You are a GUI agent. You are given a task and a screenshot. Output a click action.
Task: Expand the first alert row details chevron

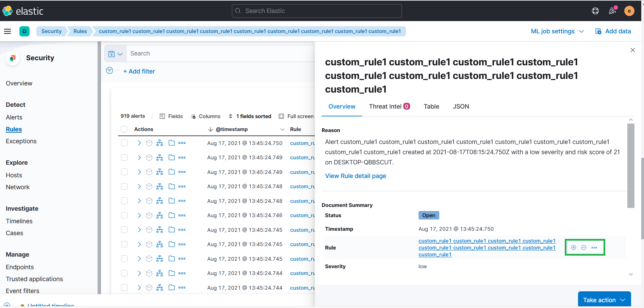[x=139, y=143]
